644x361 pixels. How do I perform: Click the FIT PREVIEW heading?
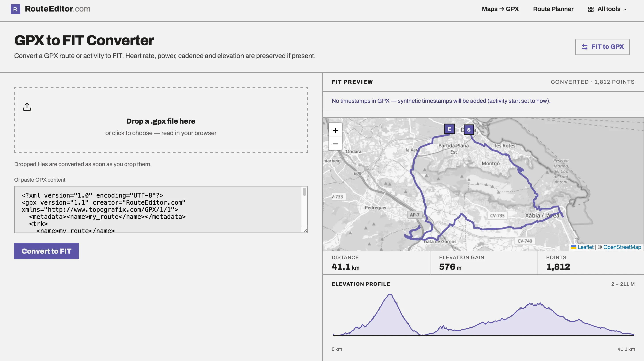coord(352,82)
